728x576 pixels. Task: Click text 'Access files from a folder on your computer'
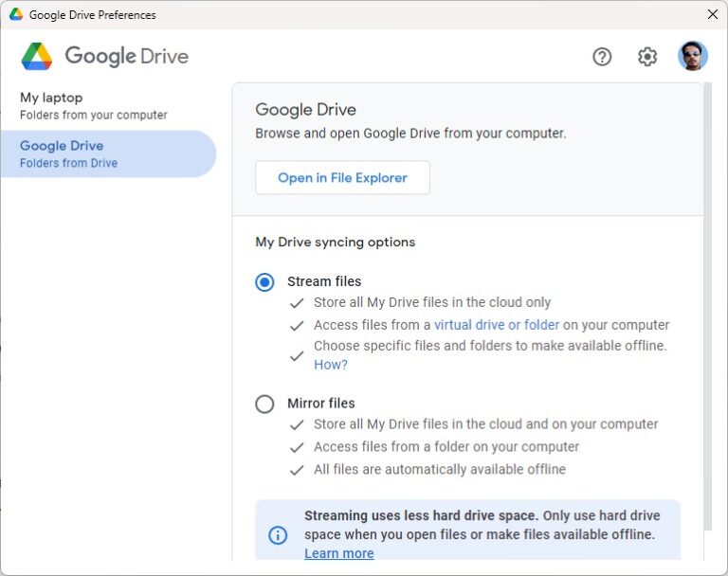click(446, 446)
